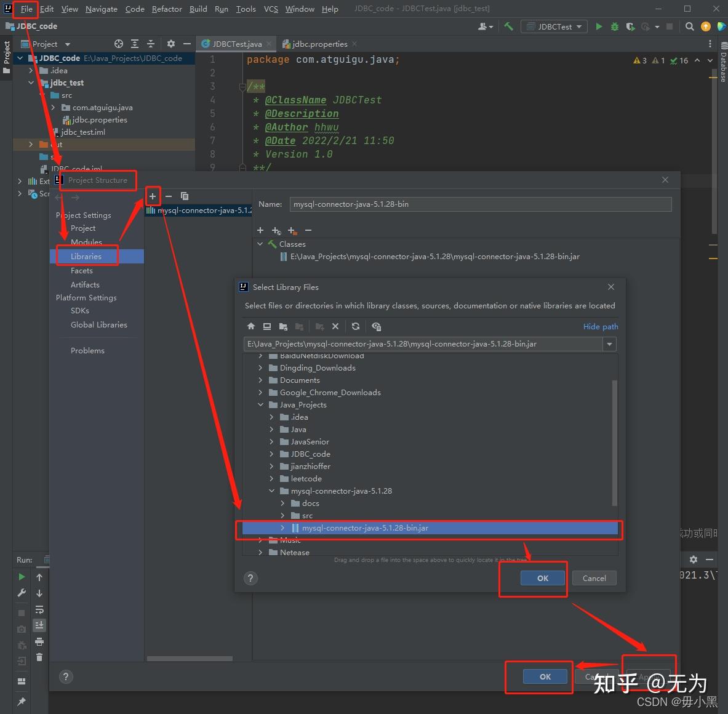Click the plus icon to add library
Screen dimensions: 728x714
[153, 196]
